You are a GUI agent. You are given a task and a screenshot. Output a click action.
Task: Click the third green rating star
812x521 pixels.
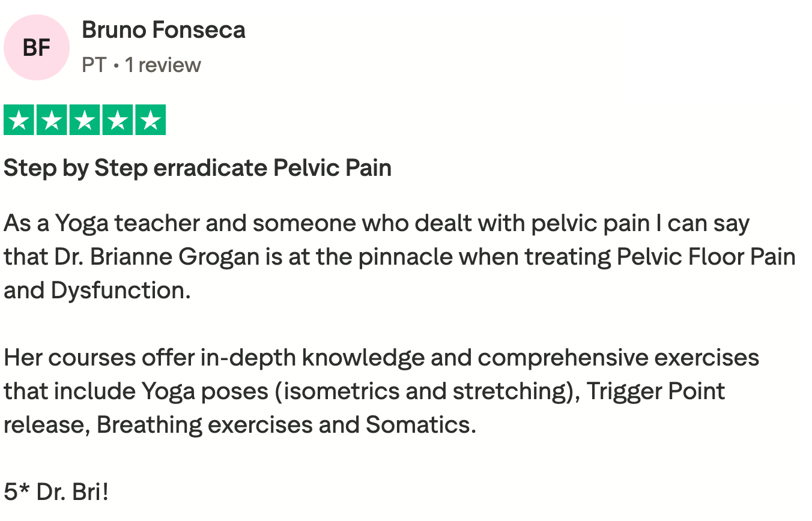click(x=85, y=120)
